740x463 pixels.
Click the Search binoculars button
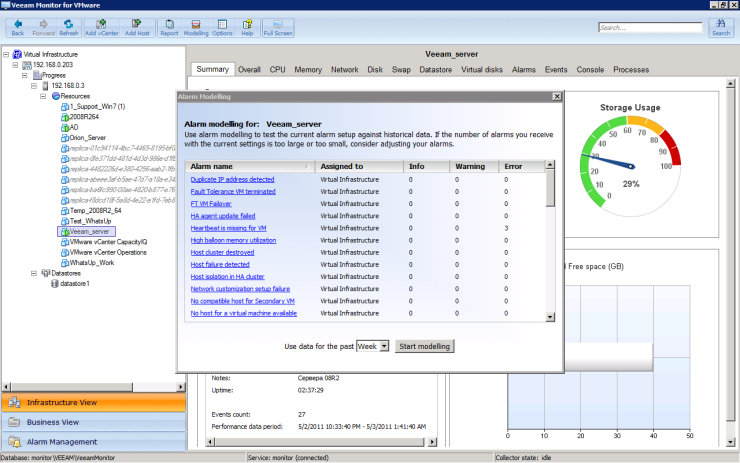(721, 27)
